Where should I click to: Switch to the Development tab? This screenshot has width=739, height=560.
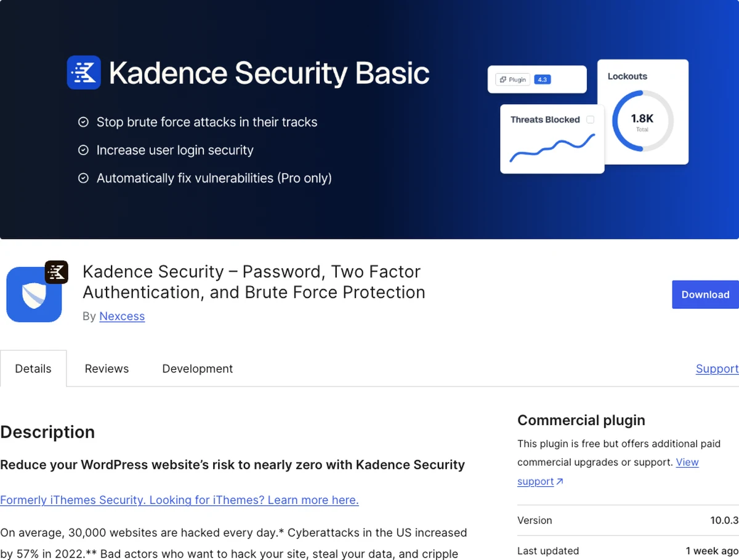coord(198,369)
